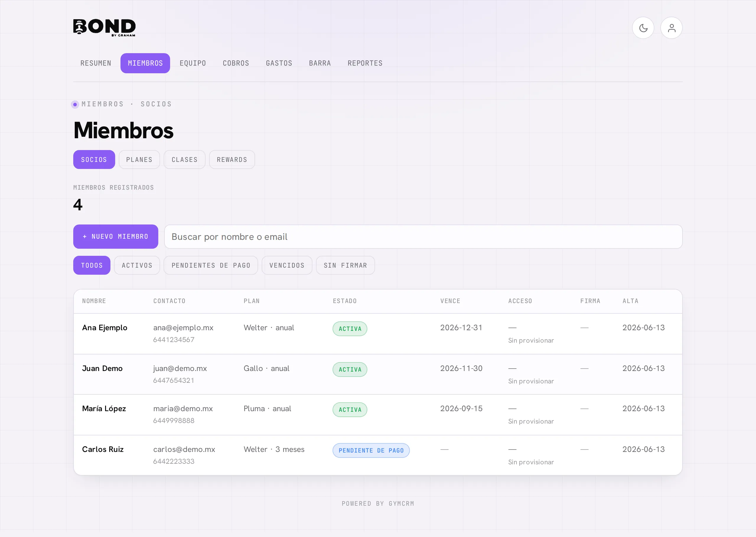Open the Equipo tab
Screen dimensions: 756x537
click(x=193, y=63)
